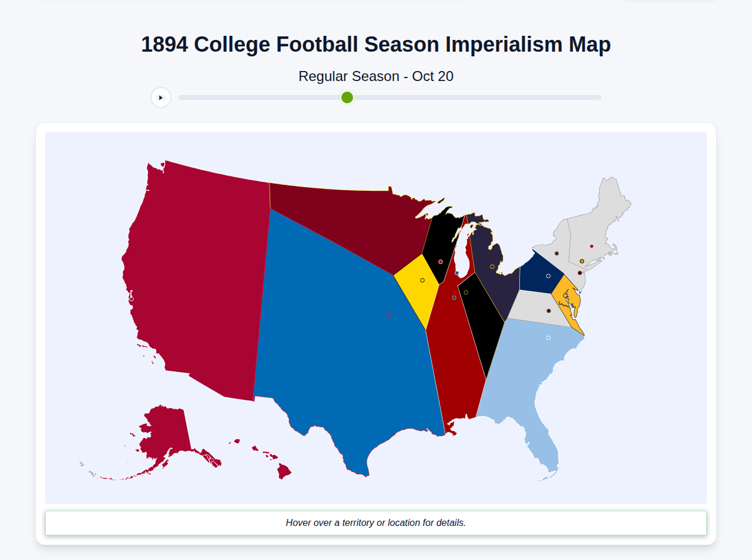Click the hover details bar below the map

click(376, 522)
